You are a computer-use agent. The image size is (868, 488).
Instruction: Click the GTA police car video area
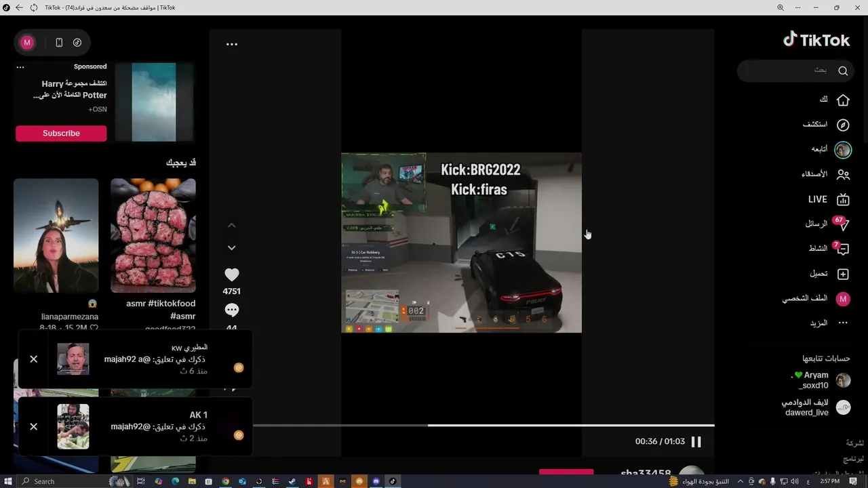pyautogui.click(x=461, y=243)
